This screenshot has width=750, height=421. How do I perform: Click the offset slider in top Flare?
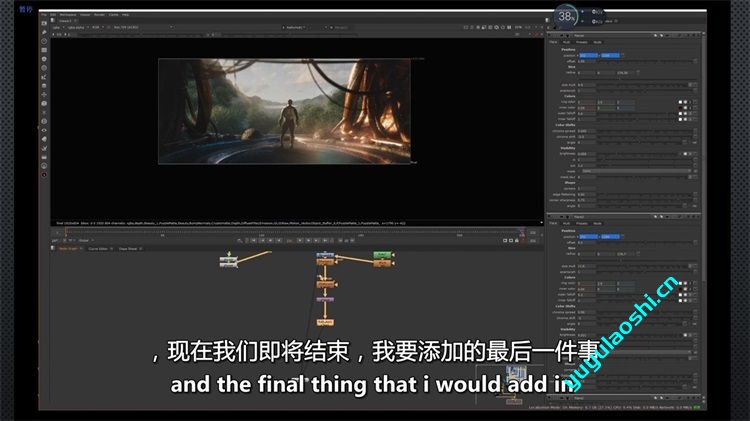(645, 61)
